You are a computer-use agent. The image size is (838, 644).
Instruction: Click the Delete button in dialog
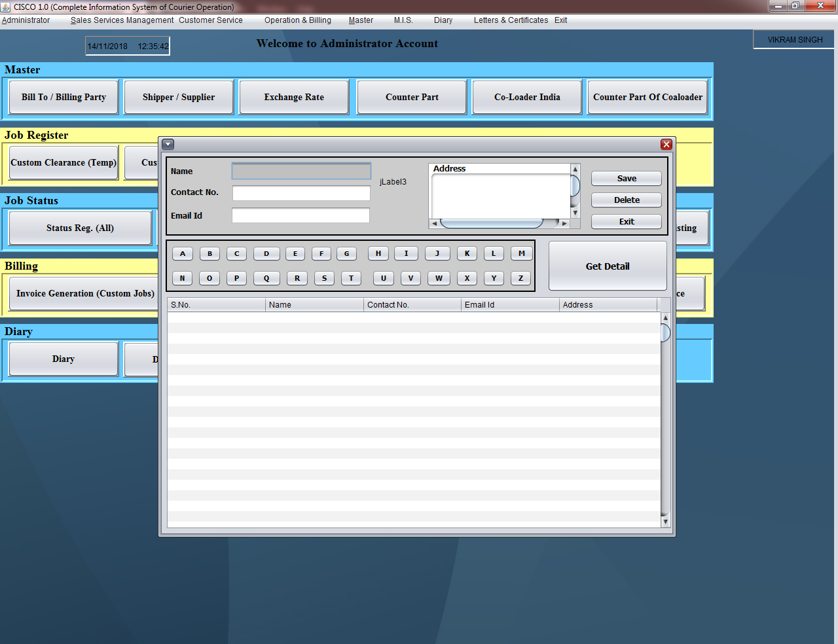[627, 200]
